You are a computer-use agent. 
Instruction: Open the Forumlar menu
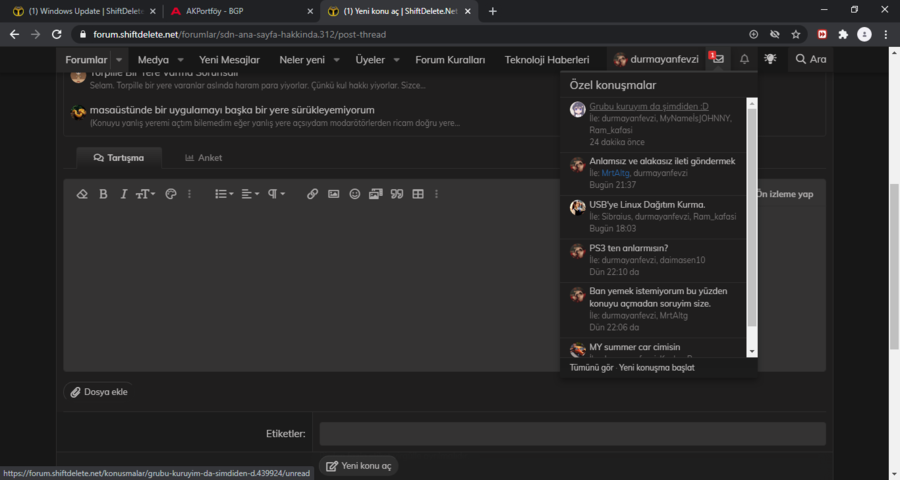[86, 59]
